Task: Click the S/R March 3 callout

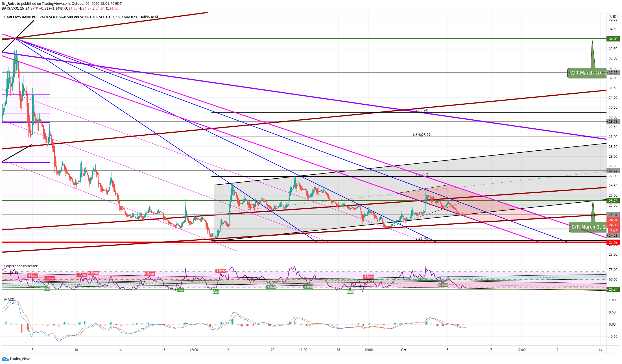Action: click(588, 227)
